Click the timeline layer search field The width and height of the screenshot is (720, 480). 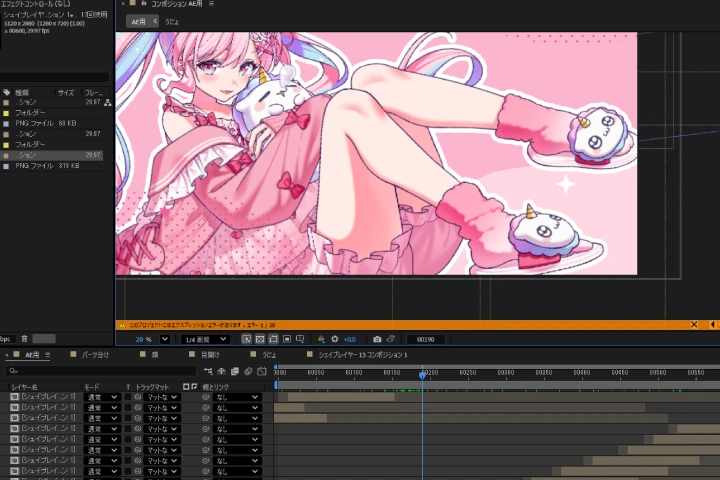tap(101, 371)
